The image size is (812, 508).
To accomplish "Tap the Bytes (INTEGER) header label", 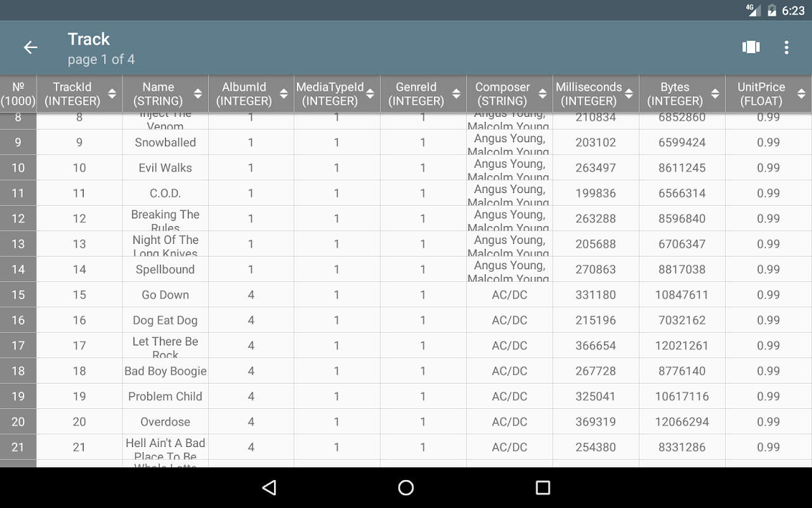I will (x=675, y=94).
